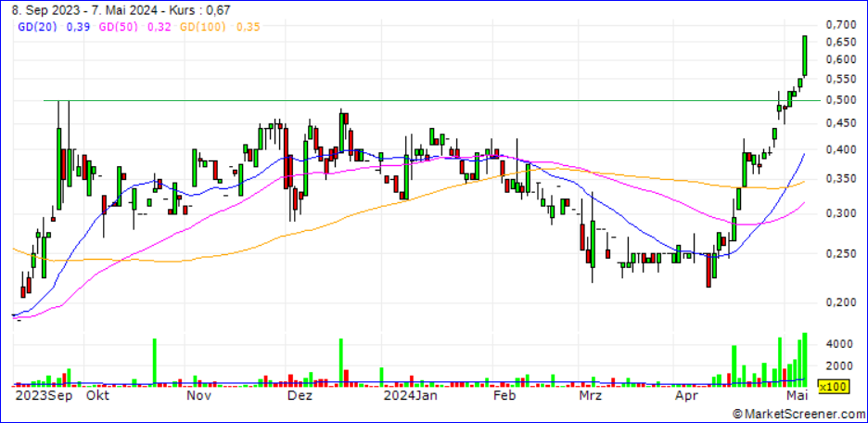Click the 0,500 price axis label
This screenshot has height=423, width=868.
click(x=841, y=100)
